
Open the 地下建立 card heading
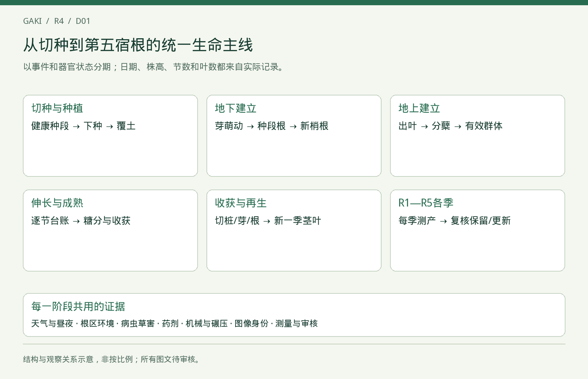236,108
